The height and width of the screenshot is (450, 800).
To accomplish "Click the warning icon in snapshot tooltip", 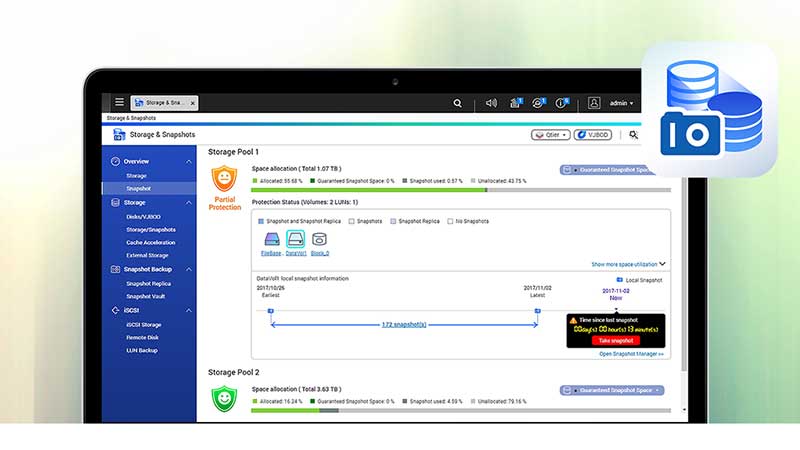I will pyautogui.click(x=573, y=320).
